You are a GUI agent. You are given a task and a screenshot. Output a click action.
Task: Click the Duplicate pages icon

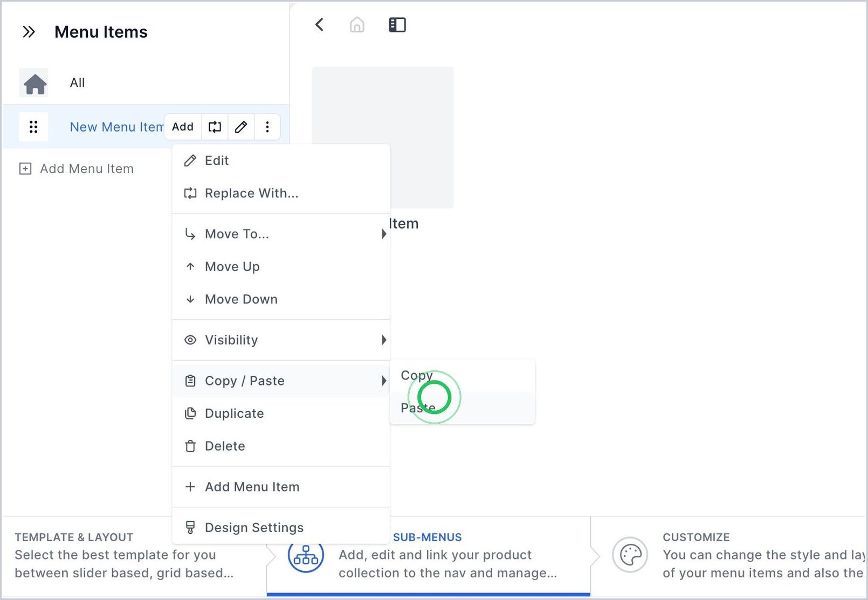[190, 413]
